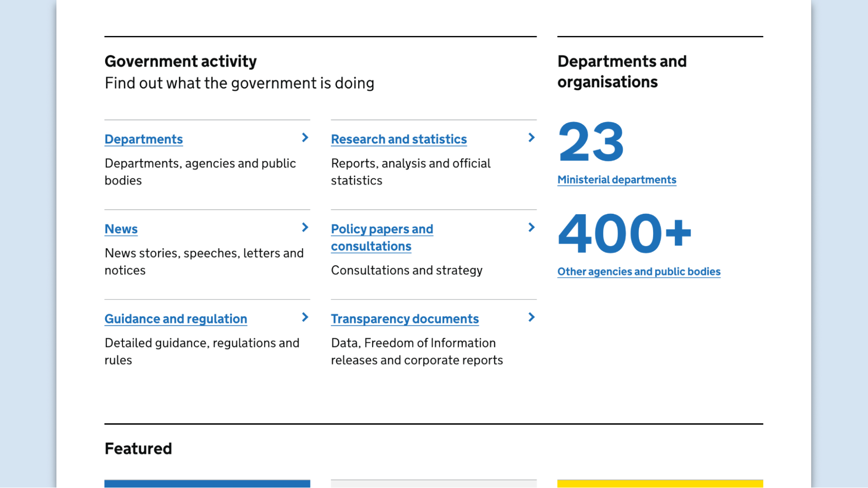Click the blue featured item thumbnail
Image resolution: width=868 pixels, height=488 pixels.
[207, 484]
